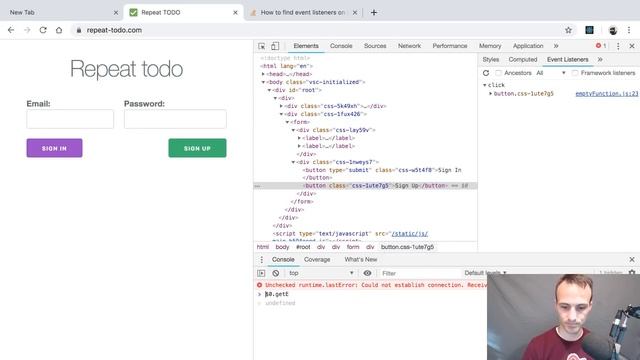Enable the Ancestors checkbox
Viewport: 640px width, 360px height.
(498, 73)
